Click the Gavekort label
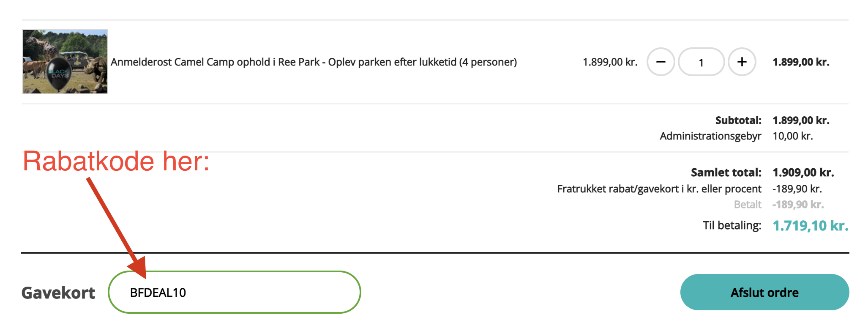868x323 pixels. 58,293
